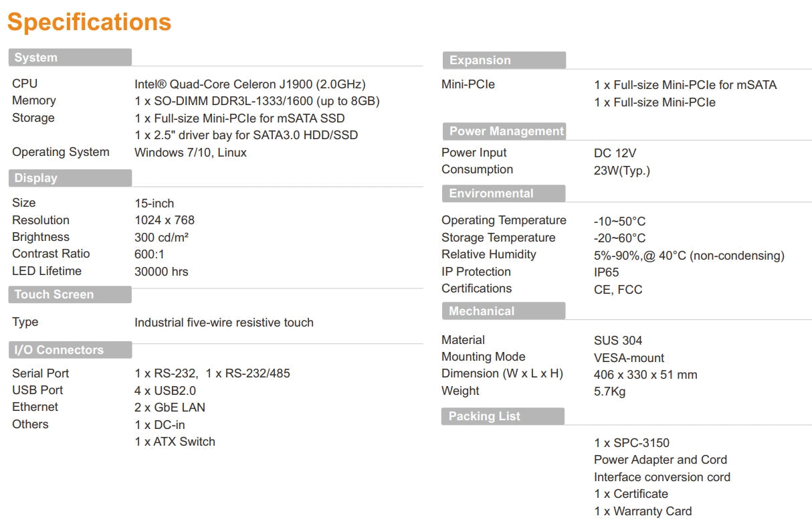The image size is (812, 530).
Task: Select the 1024 x 768 resolution value
Action: tap(165, 220)
